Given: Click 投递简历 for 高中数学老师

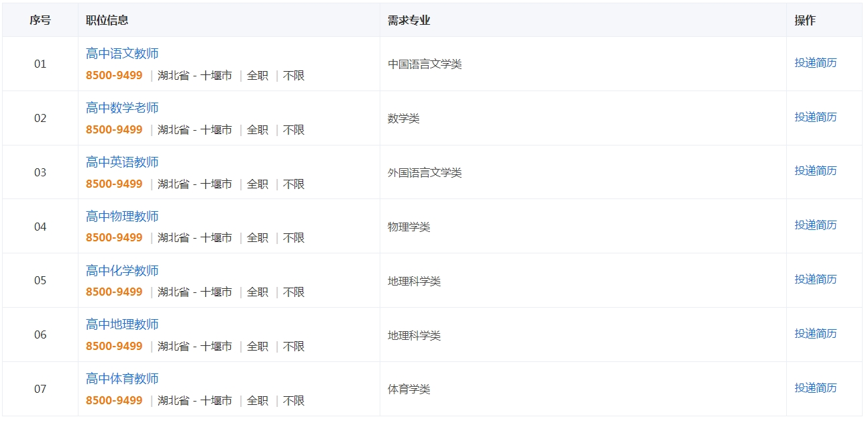Looking at the screenshot, I should (x=816, y=117).
